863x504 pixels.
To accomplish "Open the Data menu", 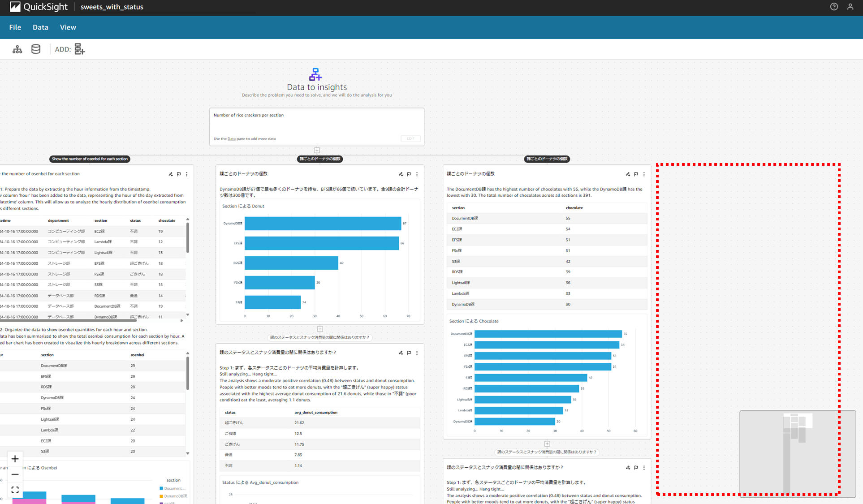I will [40, 27].
